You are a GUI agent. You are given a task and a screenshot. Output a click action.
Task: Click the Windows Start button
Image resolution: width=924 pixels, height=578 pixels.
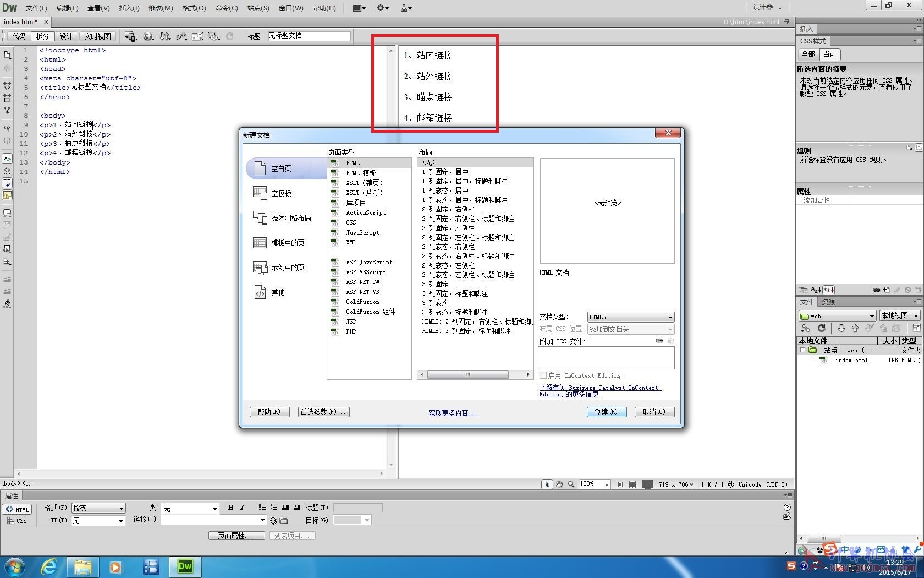(x=15, y=566)
